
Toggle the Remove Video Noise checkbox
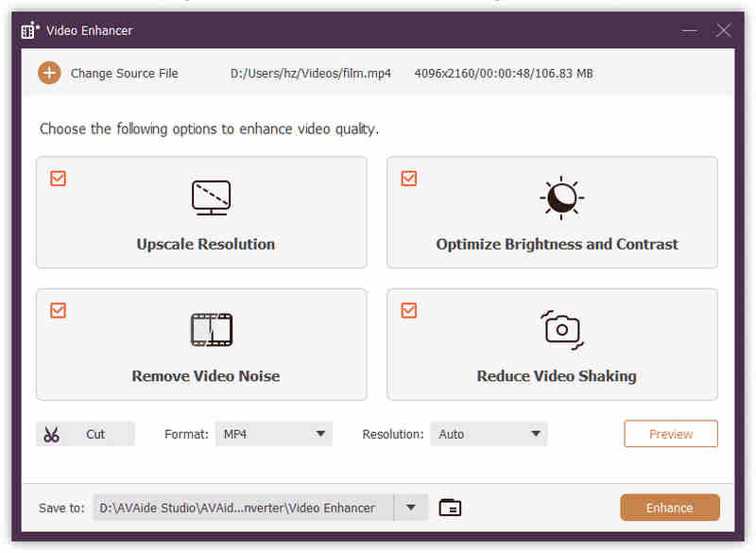pyautogui.click(x=58, y=310)
